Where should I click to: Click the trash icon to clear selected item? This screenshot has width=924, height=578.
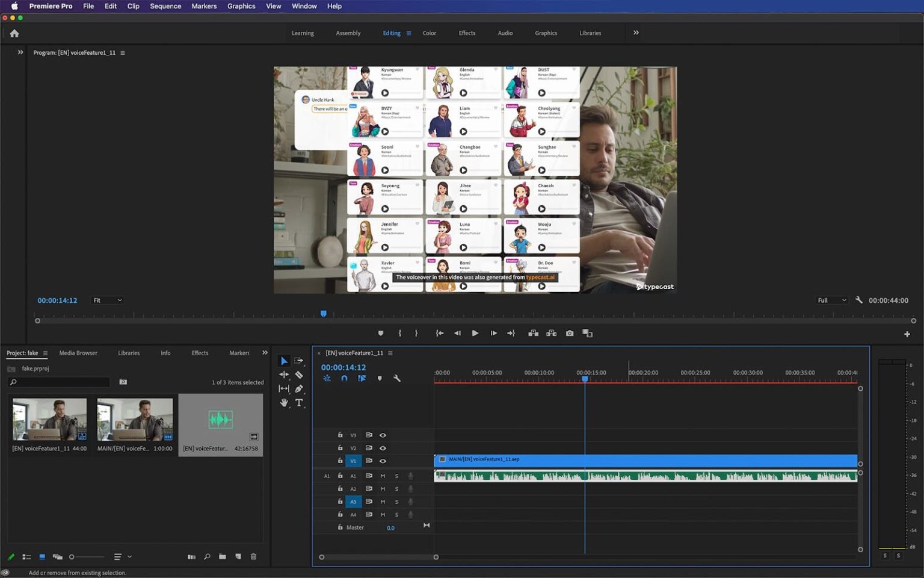[253, 556]
